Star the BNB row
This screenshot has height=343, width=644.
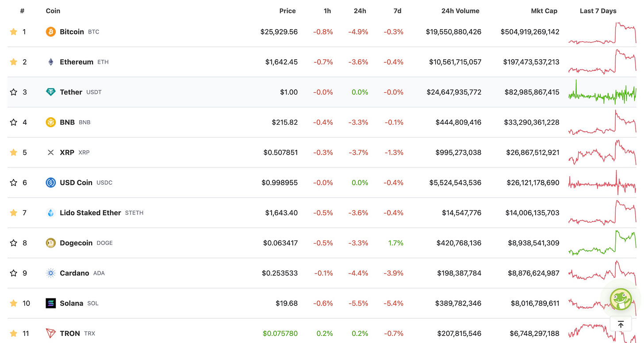coord(13,122)
